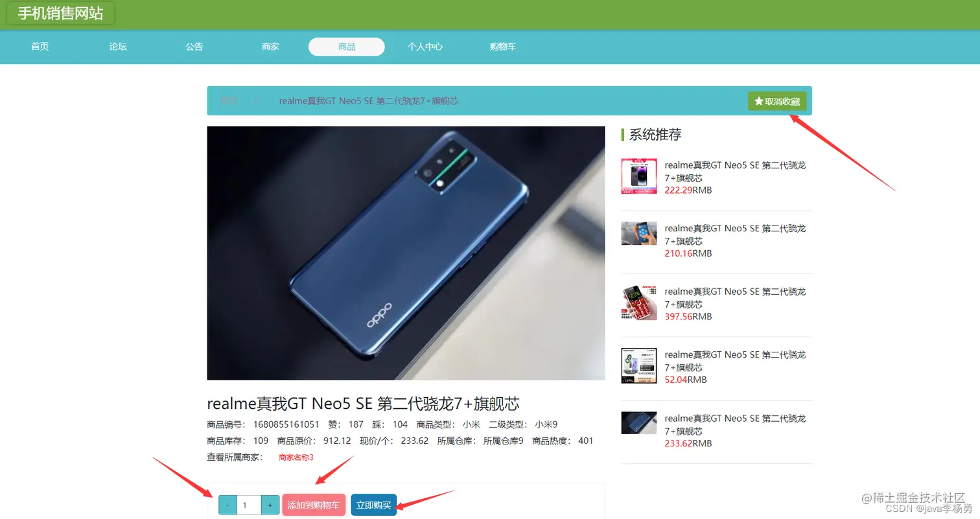980x519 pixels.
Task: Add item with 添加到购物车 button
Action: 314,505
